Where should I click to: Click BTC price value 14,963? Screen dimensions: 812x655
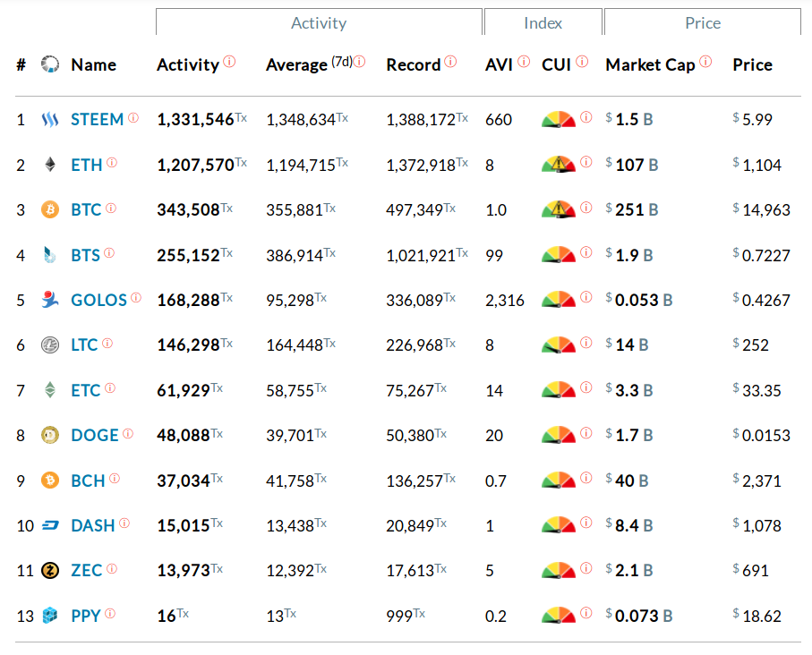click(766, 209)
